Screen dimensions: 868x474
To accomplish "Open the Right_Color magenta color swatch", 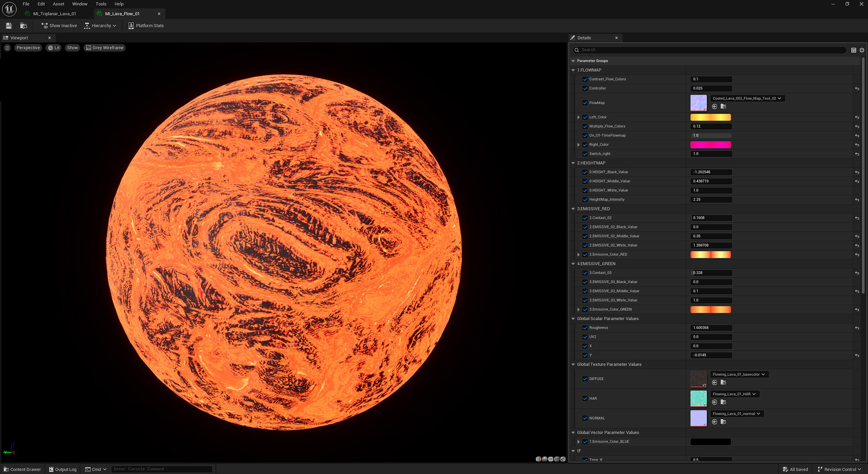I will [x=710, y=145].
